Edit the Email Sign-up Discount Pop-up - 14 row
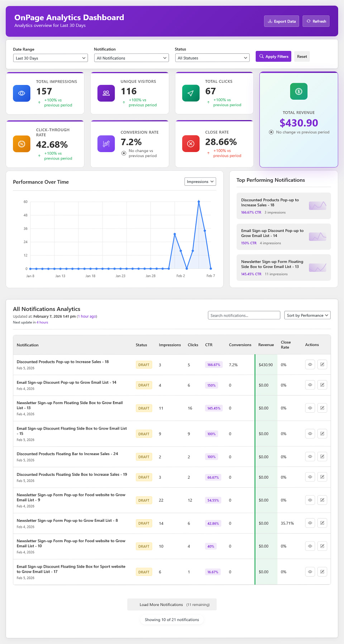Image resolution: width=344 pixels, height=644 pixels. (322, 385)
